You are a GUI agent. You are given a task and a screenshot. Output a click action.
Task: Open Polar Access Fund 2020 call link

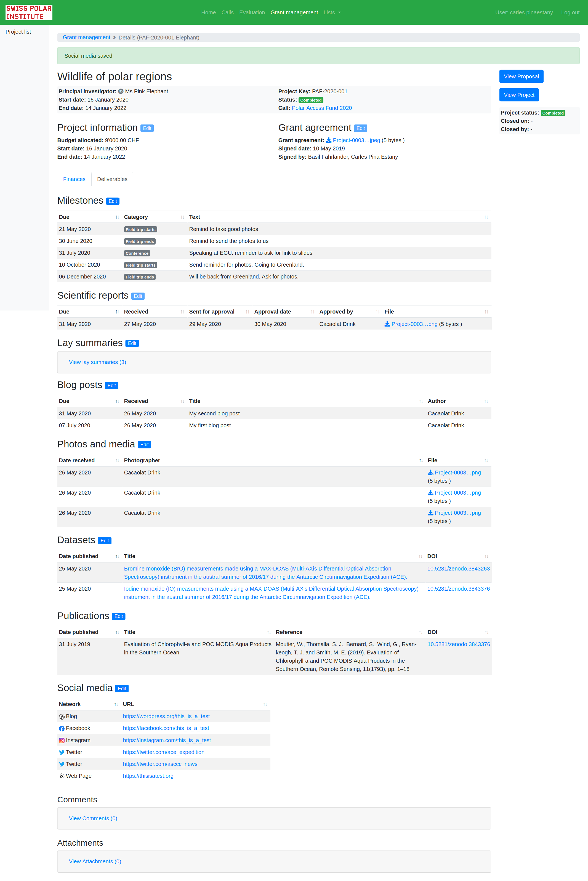pyautogui.click(x=321, y=108)
